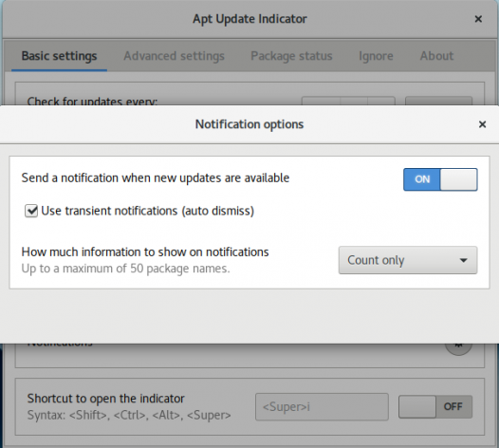The width and height of the screenshot is (499, 448).
Task: Open the Package status tab
Action: pos(291,56)
